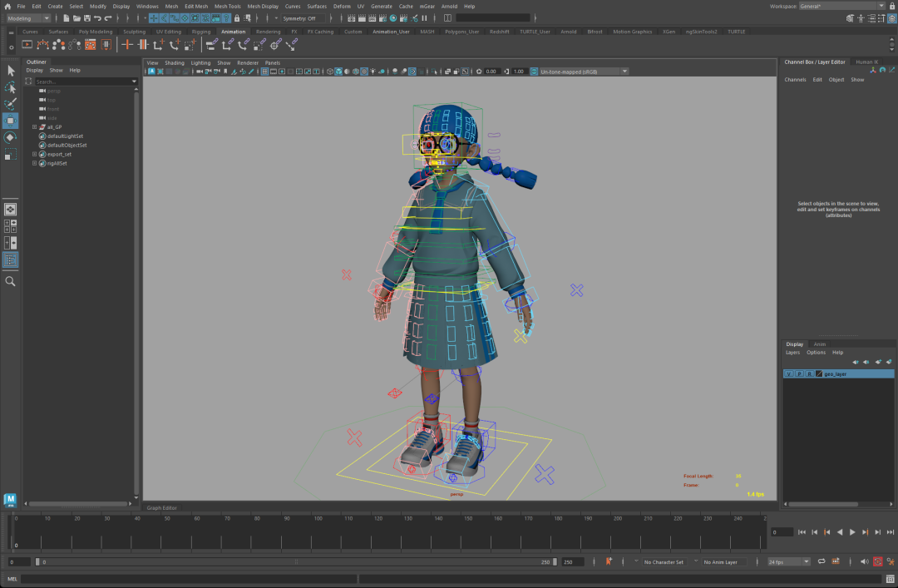This screenshot has width=898, height=588.
Task: Choose the Lasso Select tool
Action: tap(11, 87)
